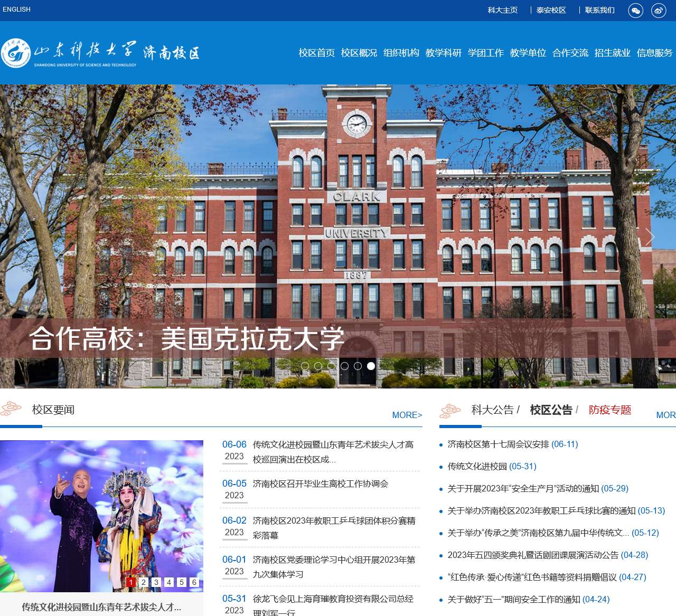This screenshot has height=616, width=676.
Task: Switch to ENGLISH version
Action: pyautogui.click(x=16, y=10)
